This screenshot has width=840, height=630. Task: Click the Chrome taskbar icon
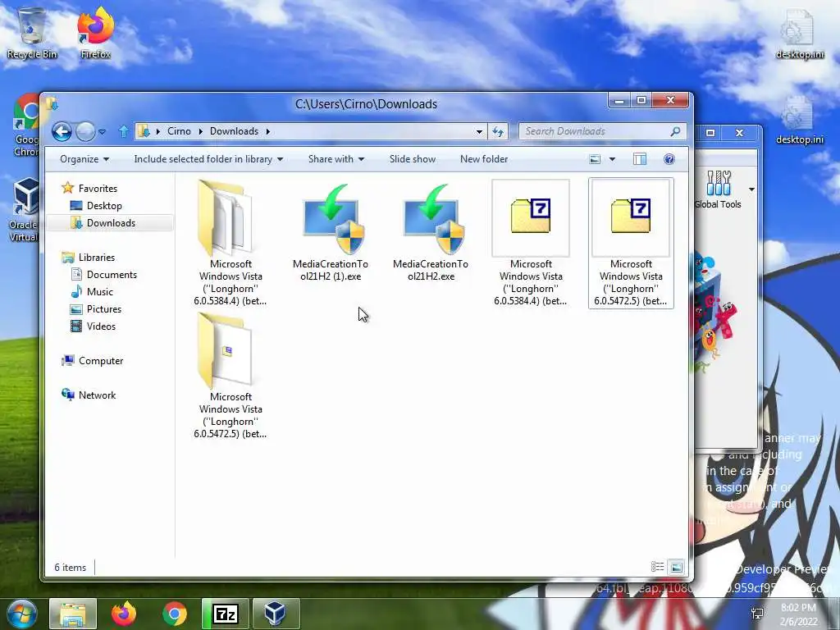(174, 614)
